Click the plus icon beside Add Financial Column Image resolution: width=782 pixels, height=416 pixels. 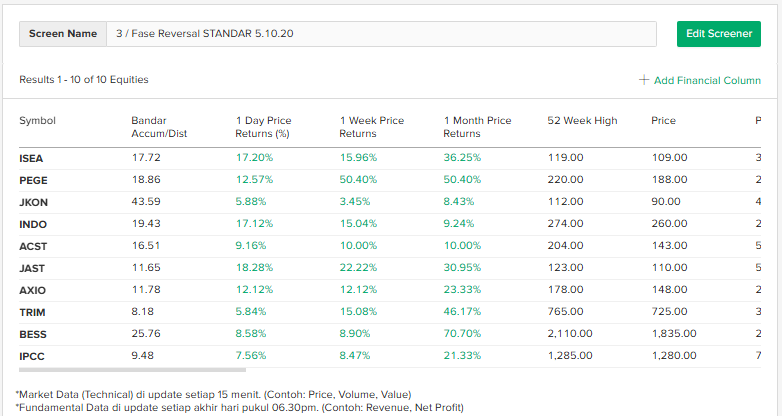click(644, 80)
